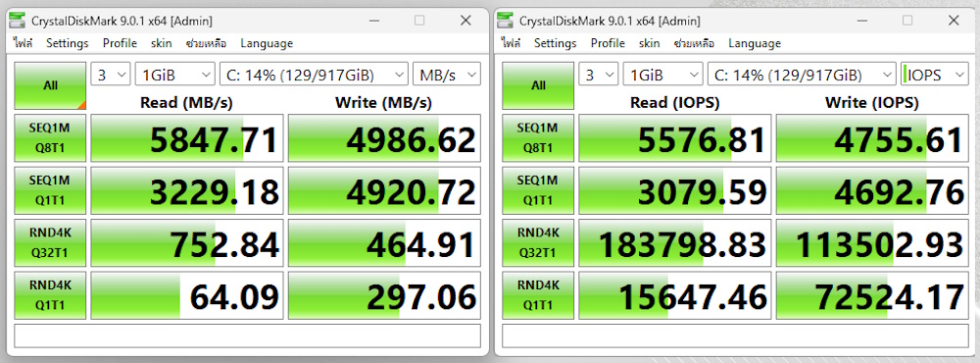Open Settings menu in right window
Screen dimensions: 980x363
click(556, 43)
